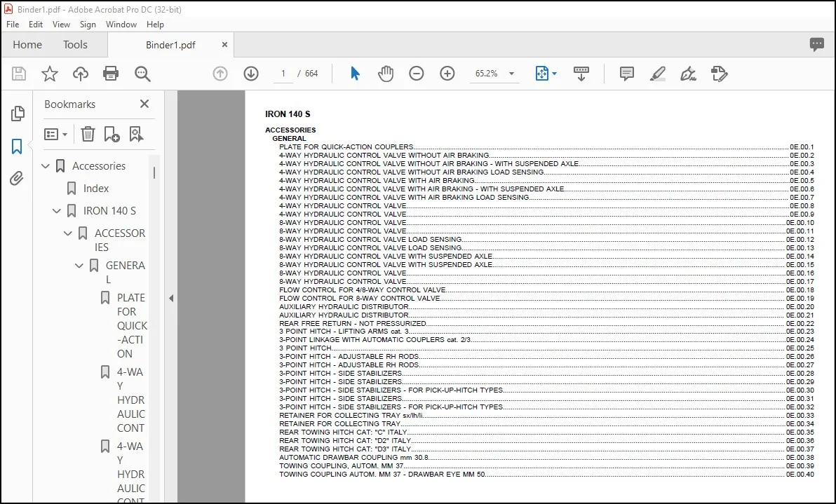Go to previous page arrow
The image size is (836, 504).
point(220,74)
